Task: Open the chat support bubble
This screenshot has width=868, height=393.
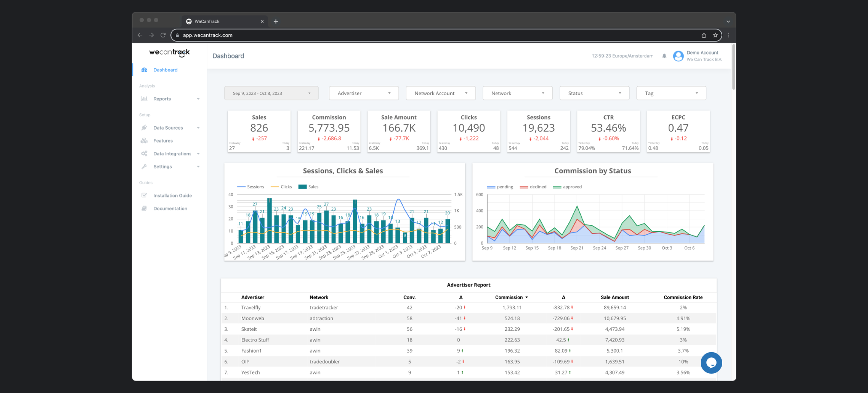Action: click(711, 363)
